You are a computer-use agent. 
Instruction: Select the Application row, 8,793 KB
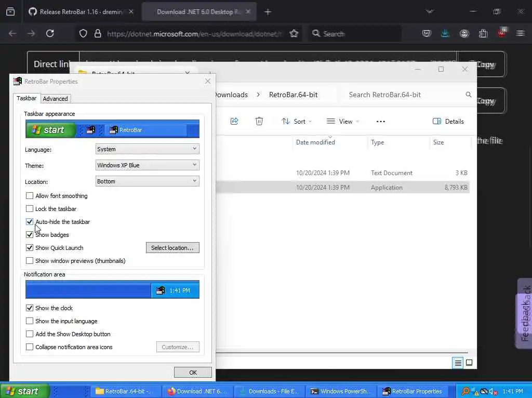tap(343, 187)
